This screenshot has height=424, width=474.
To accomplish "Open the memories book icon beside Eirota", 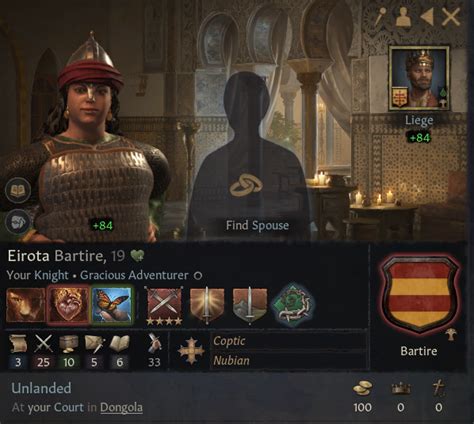I will point(18,191).
